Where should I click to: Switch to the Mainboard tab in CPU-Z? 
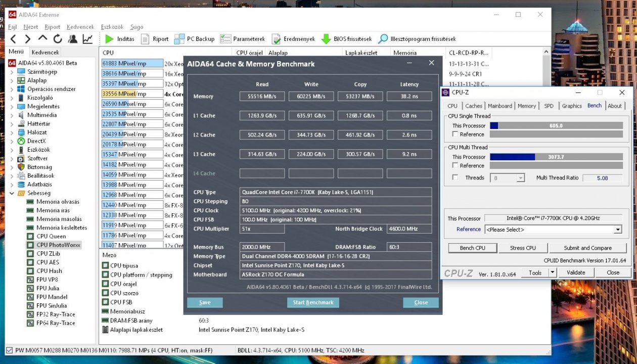click(500, 106)
